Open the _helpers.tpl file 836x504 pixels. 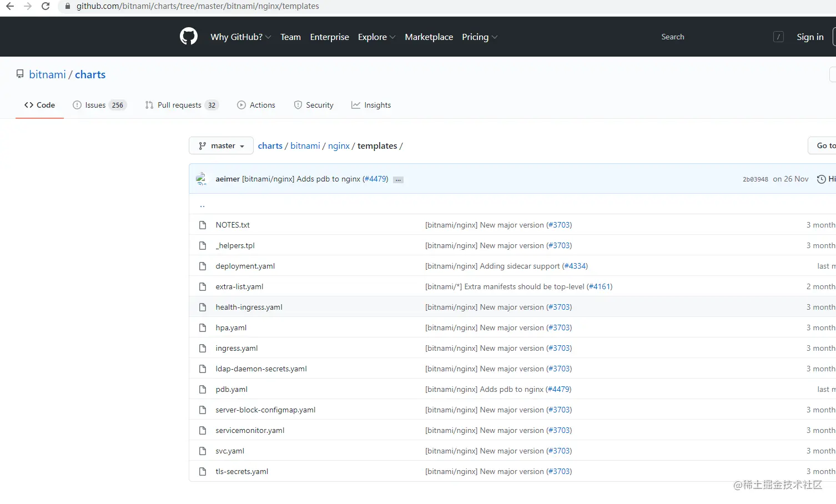coord(235,245)
